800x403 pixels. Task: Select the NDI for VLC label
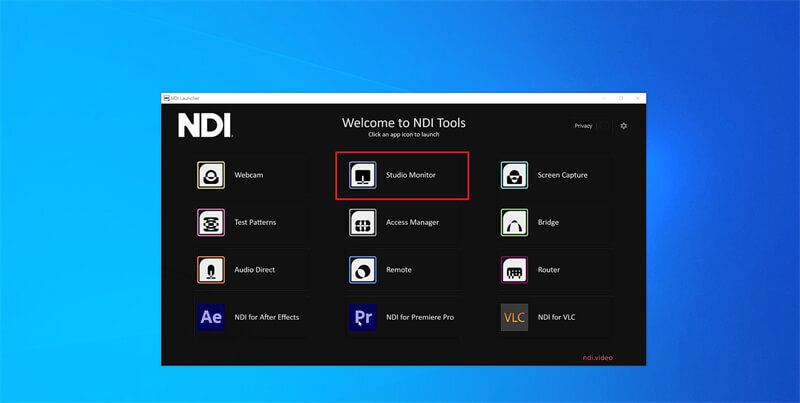(556, 317)
